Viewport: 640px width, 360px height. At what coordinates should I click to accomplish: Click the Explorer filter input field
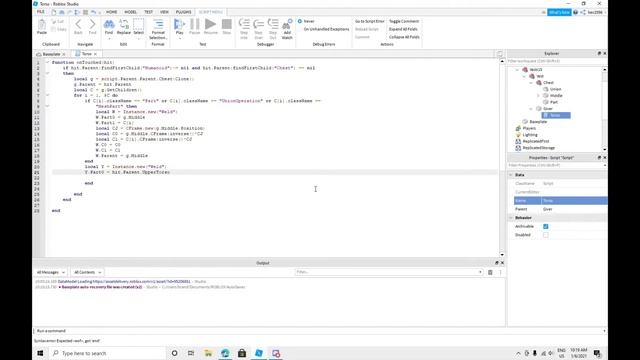pos(557,61)
